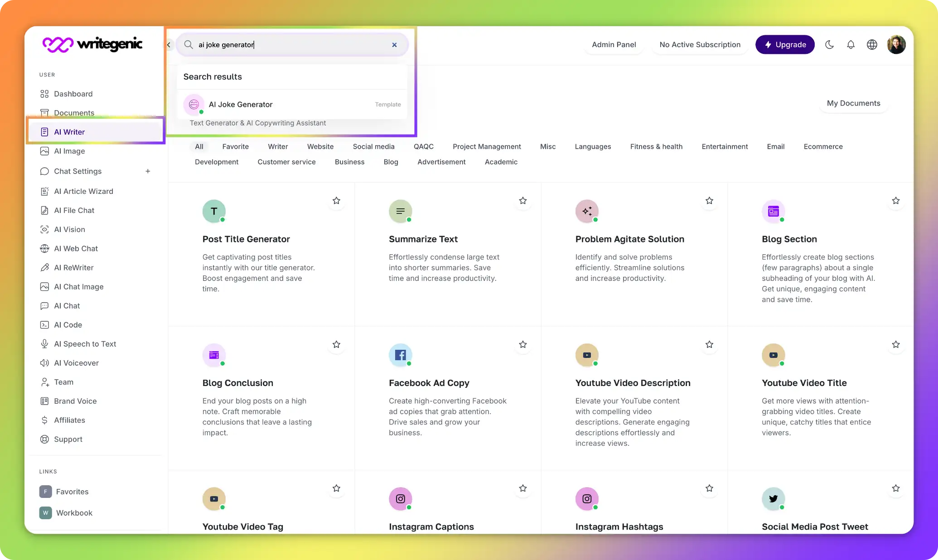This screenshot has height=560, width=938.
Task: Click the AI Writer sidebar icon
Action: [44, 132]
